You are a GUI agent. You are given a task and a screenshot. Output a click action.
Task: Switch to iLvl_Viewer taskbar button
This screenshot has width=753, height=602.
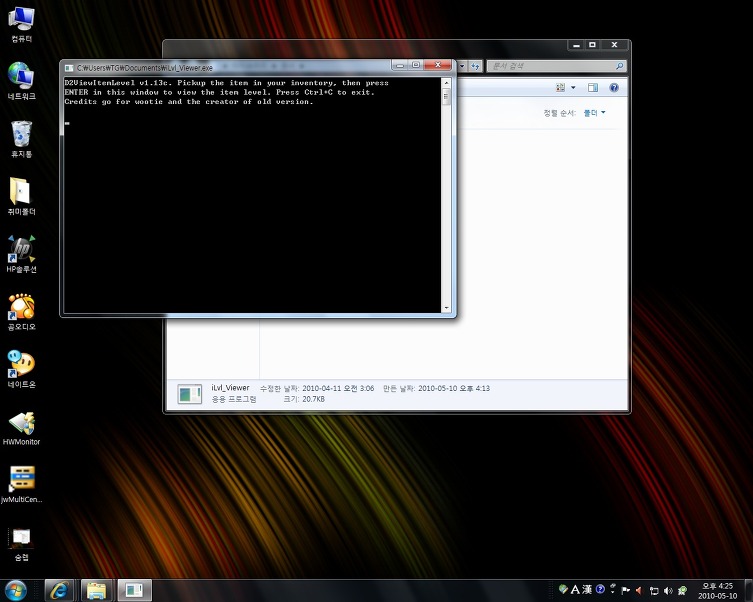[134, 590]
